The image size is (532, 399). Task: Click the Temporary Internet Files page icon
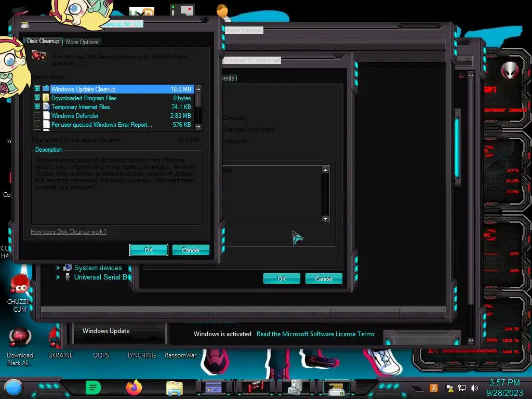[46, 107]
